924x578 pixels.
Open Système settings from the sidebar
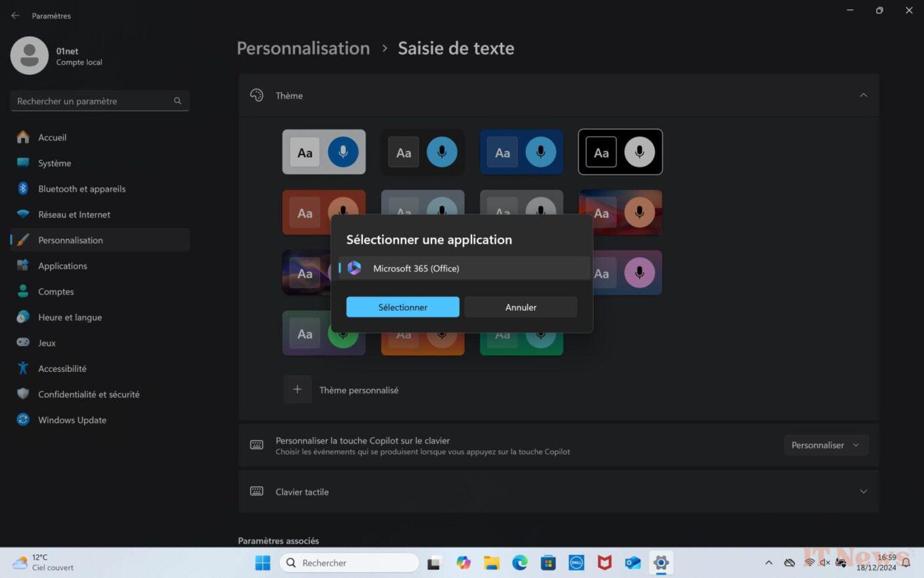(x=54, y=163)
